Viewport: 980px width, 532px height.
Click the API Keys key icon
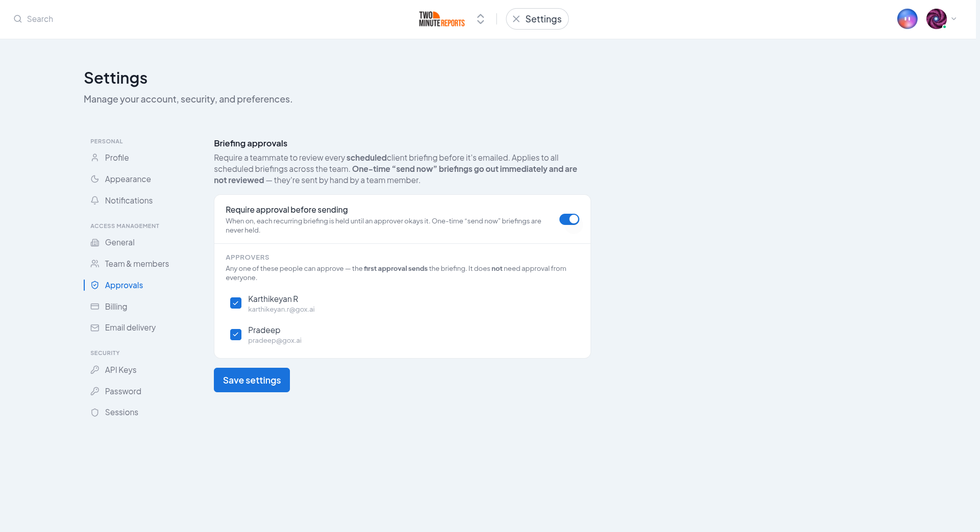point(95,370)
